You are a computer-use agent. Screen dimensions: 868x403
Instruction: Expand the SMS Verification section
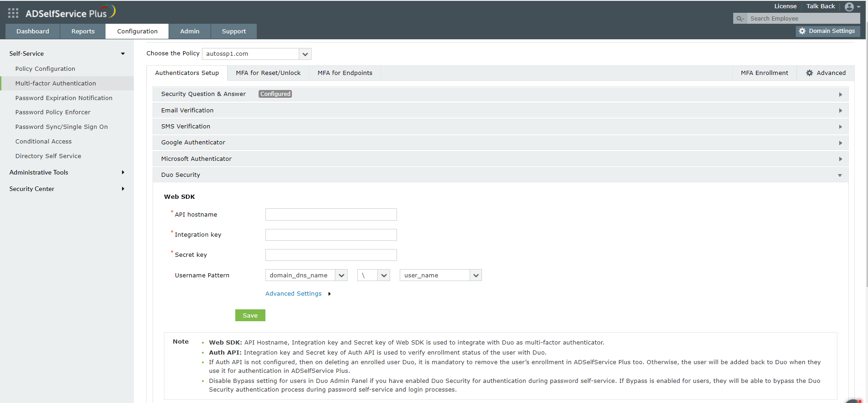point(500,127)
